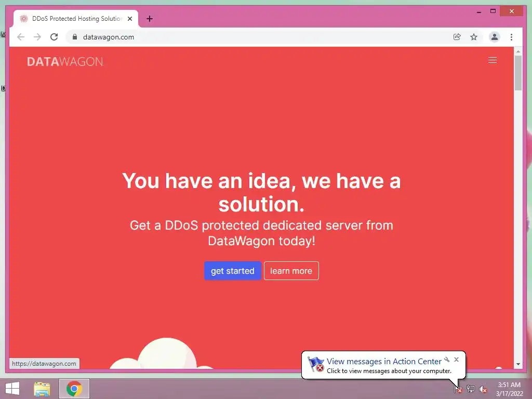532x399 pixels.
Task: Click the Chrome taskbar icon
Action: pyautogui.click(x=74, y=389)
